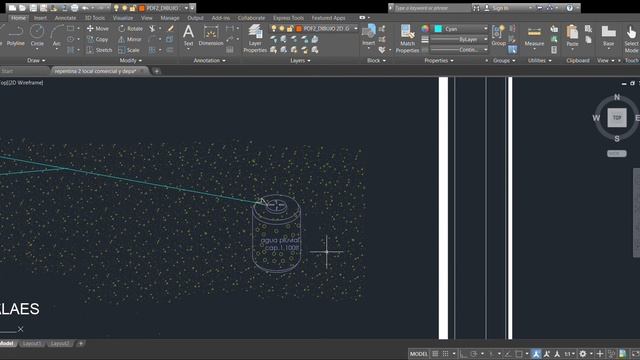Activate the Rotate tool
The image size is (640, 360).
(131, 29)
